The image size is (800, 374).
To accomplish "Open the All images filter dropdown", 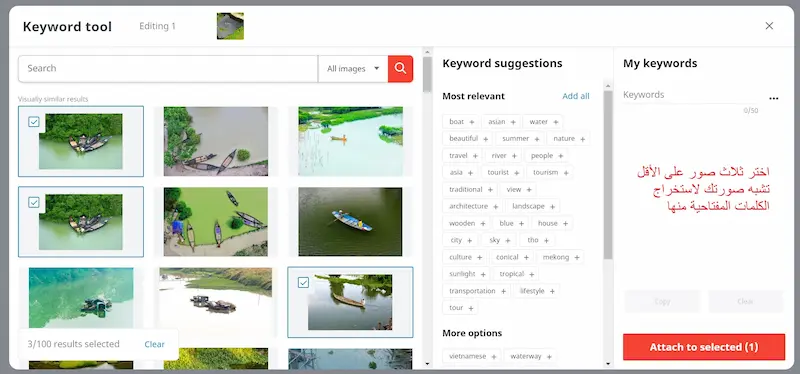I will pyautogui.click(x=353, y=68).
